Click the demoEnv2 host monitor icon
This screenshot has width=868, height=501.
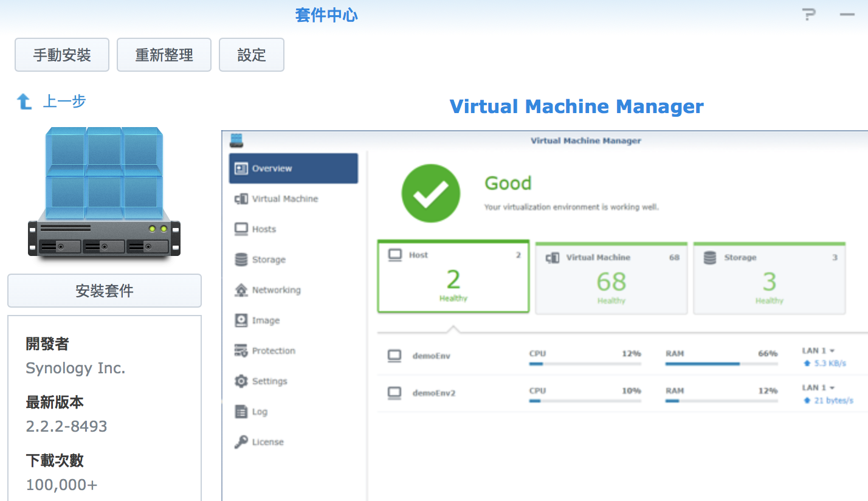tap(395, 393)
